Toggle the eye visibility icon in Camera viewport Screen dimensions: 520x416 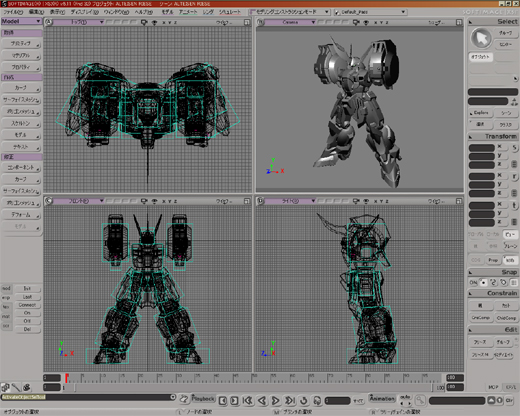tap(366, 22)
